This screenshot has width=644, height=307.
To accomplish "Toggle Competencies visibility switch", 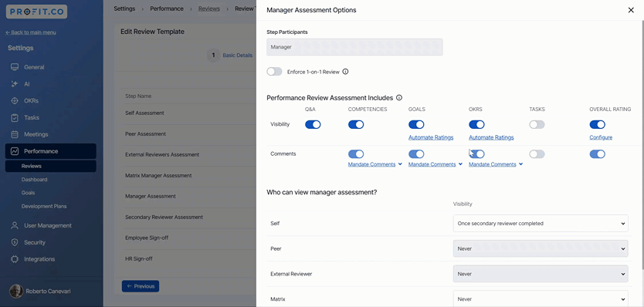I will (x=356, y=124).
